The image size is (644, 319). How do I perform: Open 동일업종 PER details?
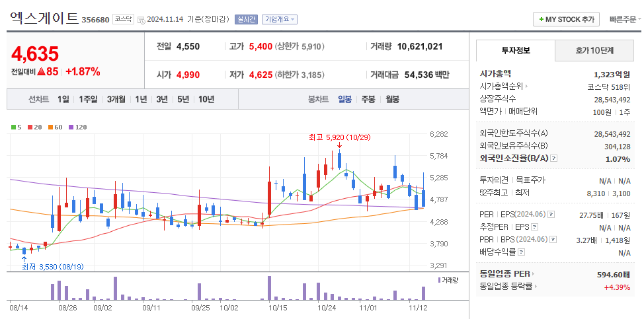(507, 274)
